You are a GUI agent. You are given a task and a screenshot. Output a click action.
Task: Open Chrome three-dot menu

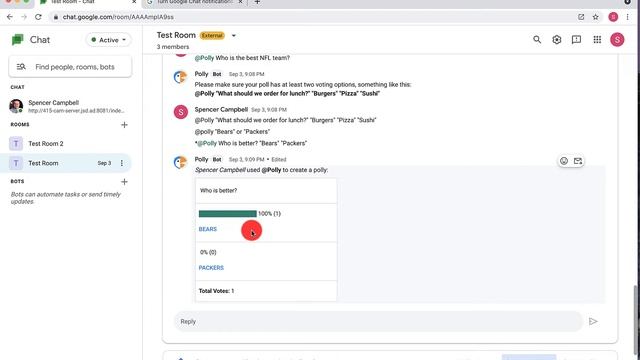[x=628, y=17]
